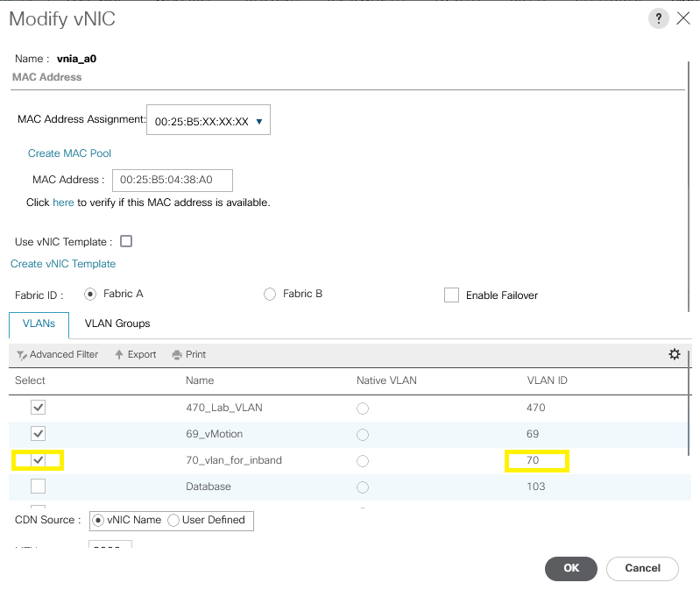700x597 pixels.
Task: Set 70_vlan_for_inband as Native VLAN
Action: pos(363,461)
